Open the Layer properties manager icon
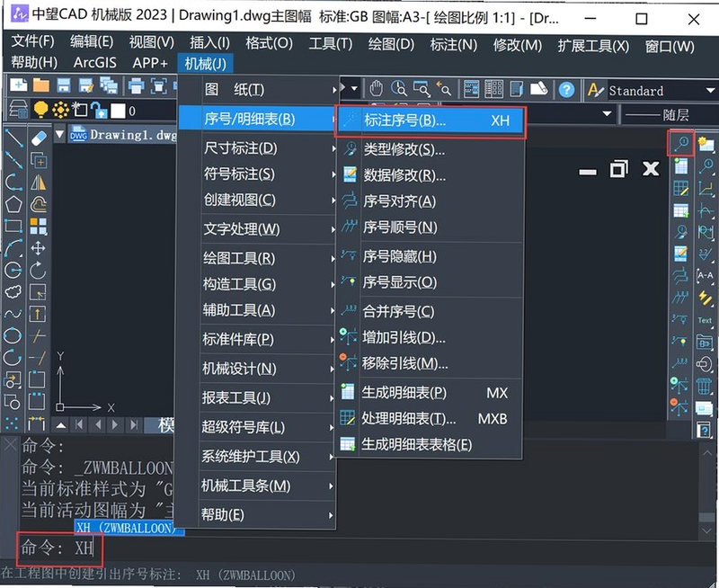The width and height of the screenshot is (719, 588). [18, 110]
